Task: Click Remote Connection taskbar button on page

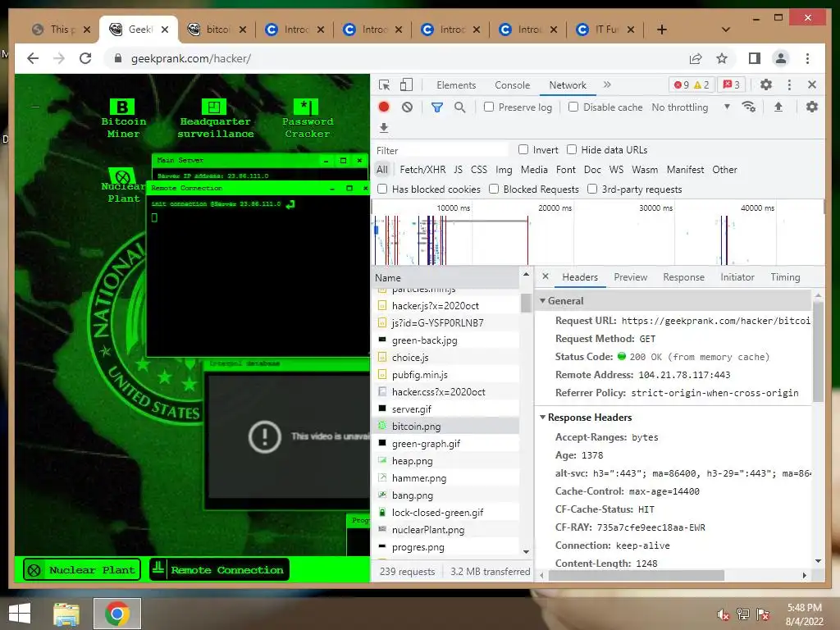Action: (219, 569)
